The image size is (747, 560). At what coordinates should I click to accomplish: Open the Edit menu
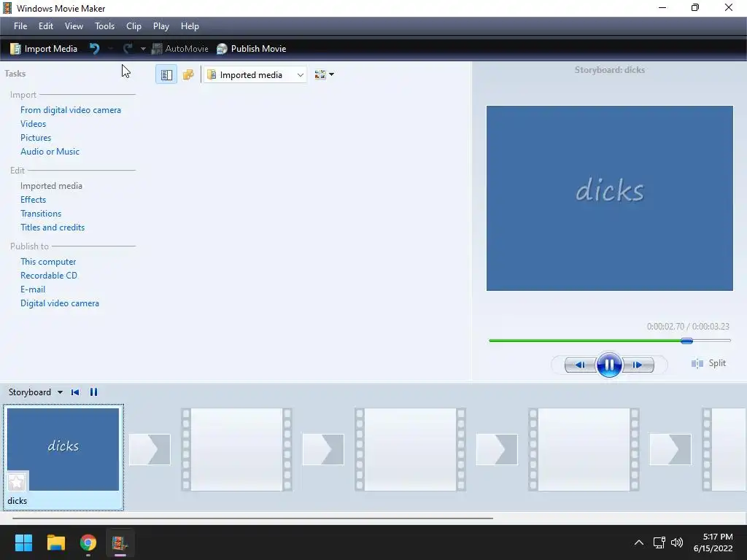point(46,26)
